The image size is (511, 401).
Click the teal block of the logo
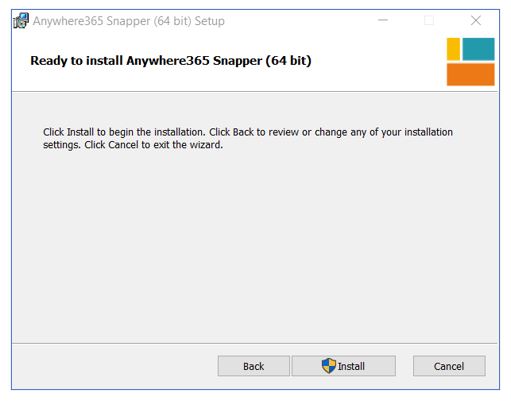478,49
